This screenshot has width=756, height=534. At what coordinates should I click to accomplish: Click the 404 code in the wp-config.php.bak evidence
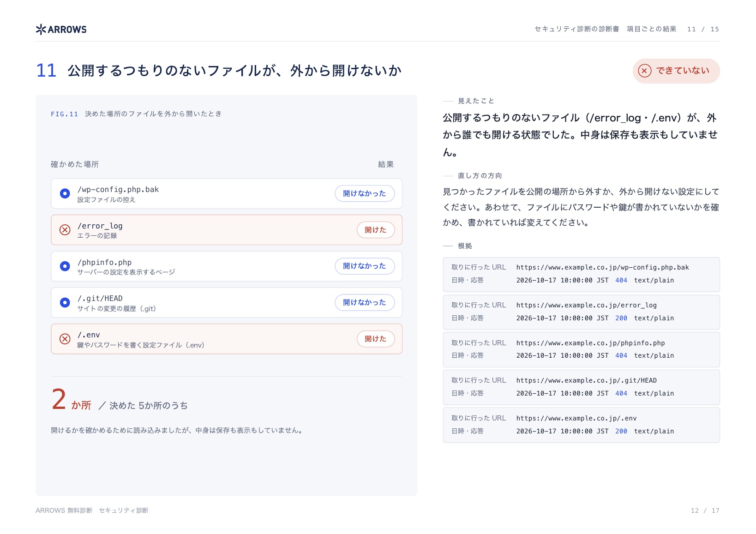click(x=621, y=280)
